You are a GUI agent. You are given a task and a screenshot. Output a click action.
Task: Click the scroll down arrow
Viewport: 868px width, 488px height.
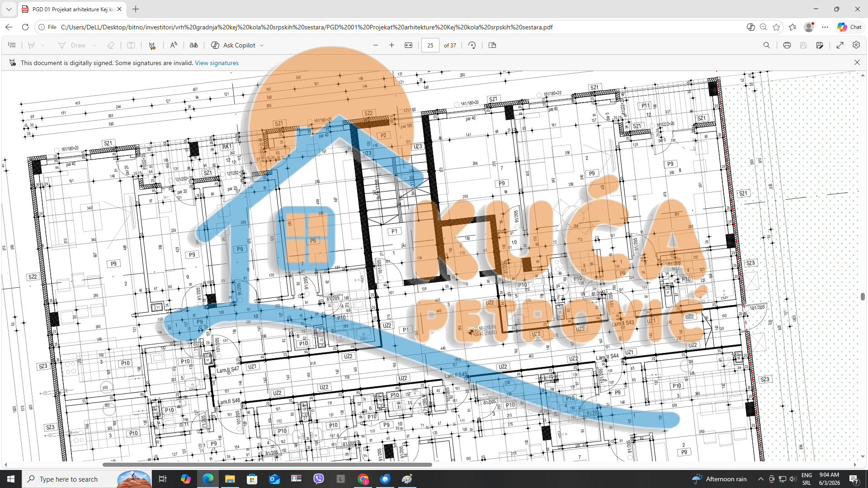coord(863,457)
